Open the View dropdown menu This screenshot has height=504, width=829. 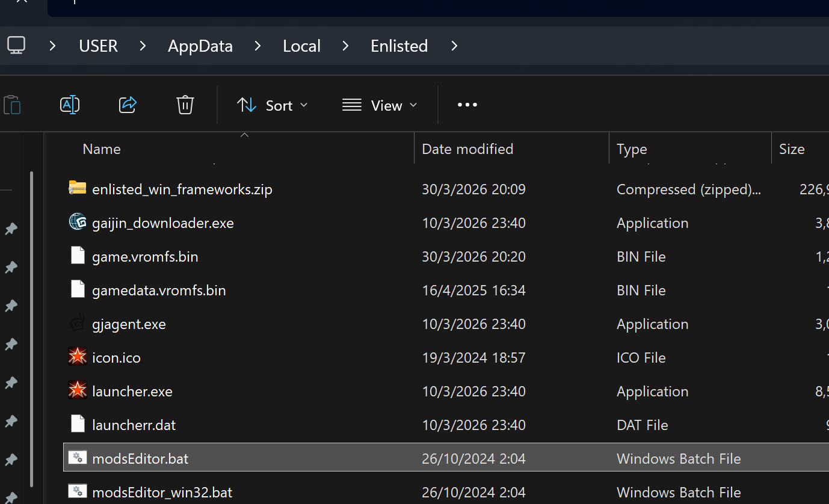click(x=380, y=105)
